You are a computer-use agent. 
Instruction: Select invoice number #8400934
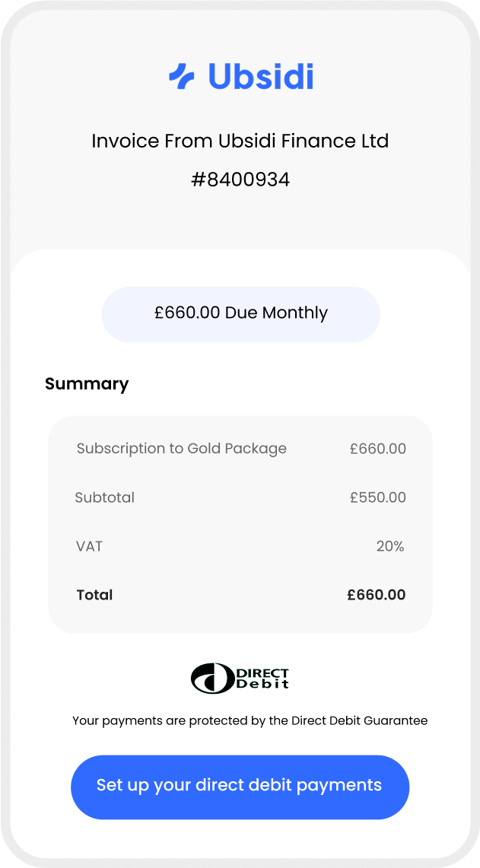(240, 180)
